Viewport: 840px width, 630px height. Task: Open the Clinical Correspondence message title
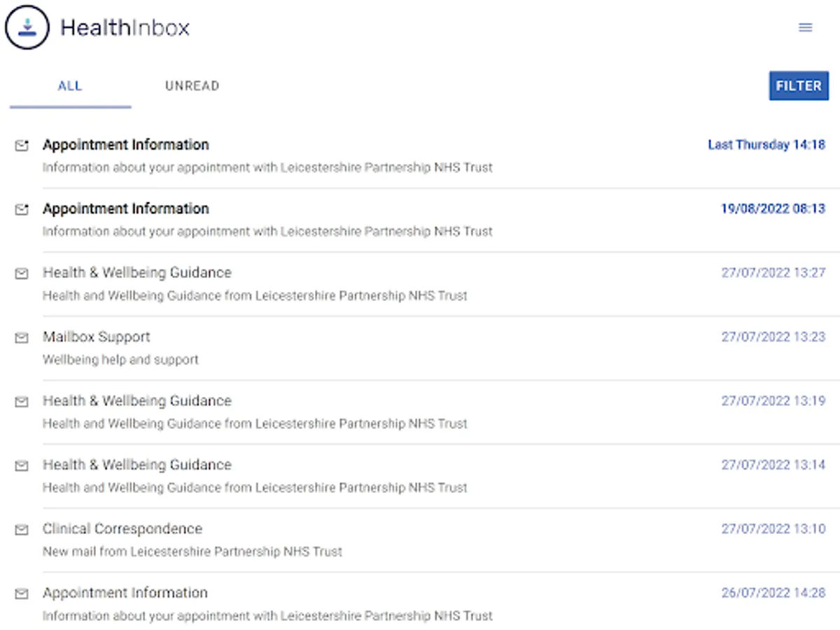pos(122,528)
